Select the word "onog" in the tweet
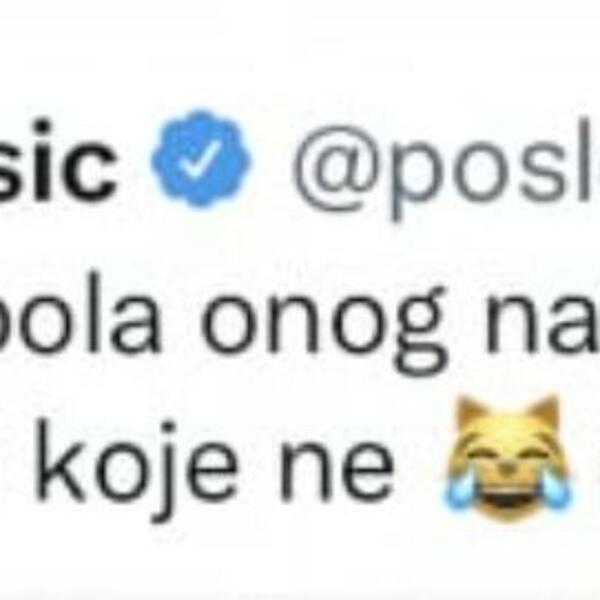Image resolution: width=600 pixels, height=600 pixels. click(x=324, y=329)
